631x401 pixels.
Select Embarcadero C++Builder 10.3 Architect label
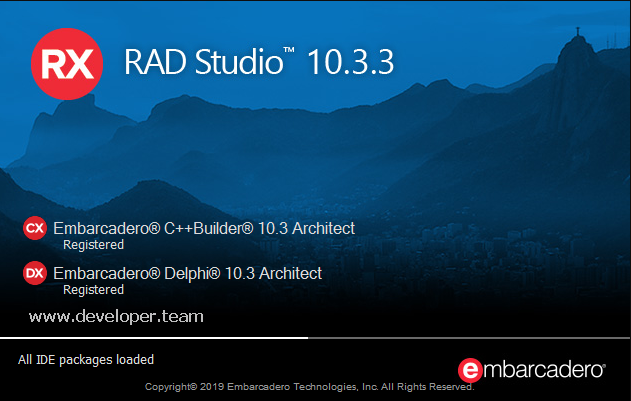click(204, 228)
